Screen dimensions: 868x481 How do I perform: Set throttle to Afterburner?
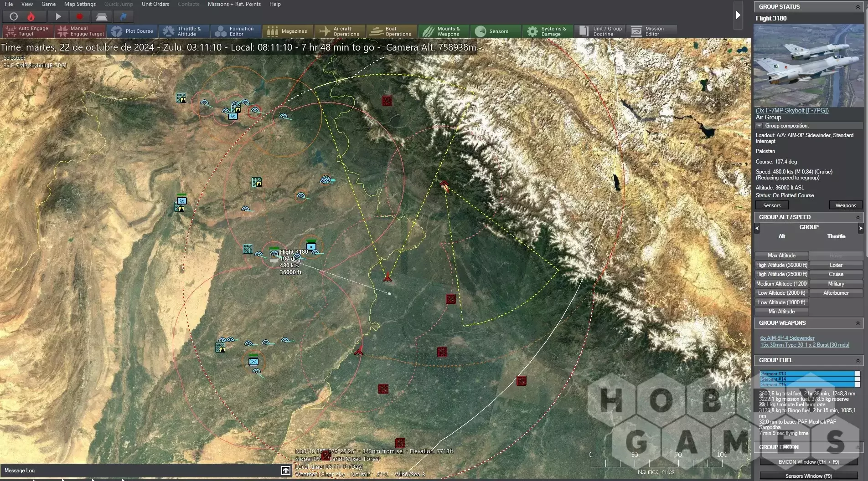[836, 293]
